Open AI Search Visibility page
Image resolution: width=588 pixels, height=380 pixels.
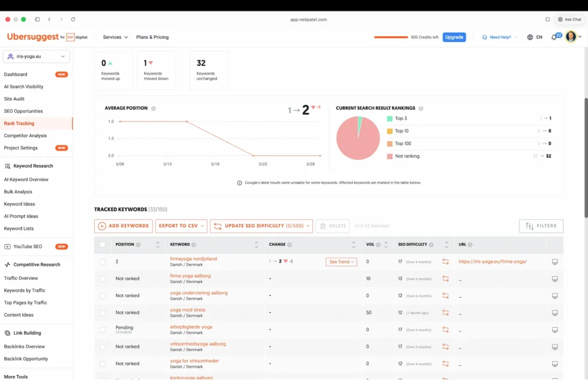tap(24, 87)
